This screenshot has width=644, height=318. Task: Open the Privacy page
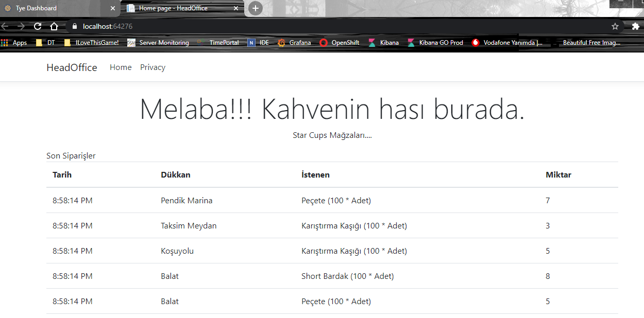tap(152, 67)
